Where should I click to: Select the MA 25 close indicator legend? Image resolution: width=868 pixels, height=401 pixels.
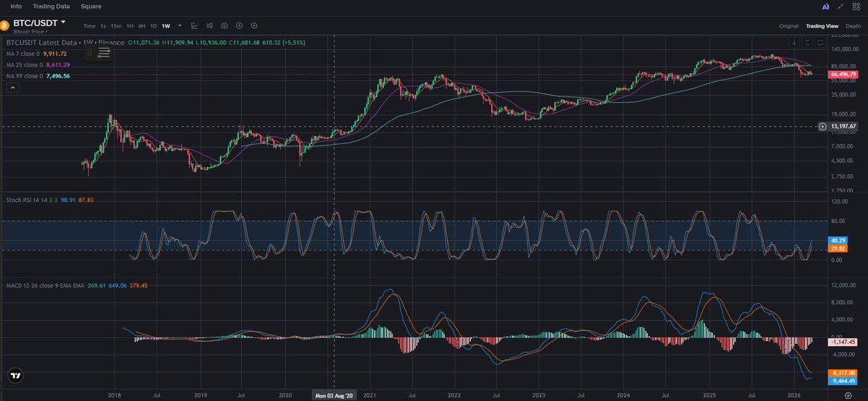pos(25,65)
